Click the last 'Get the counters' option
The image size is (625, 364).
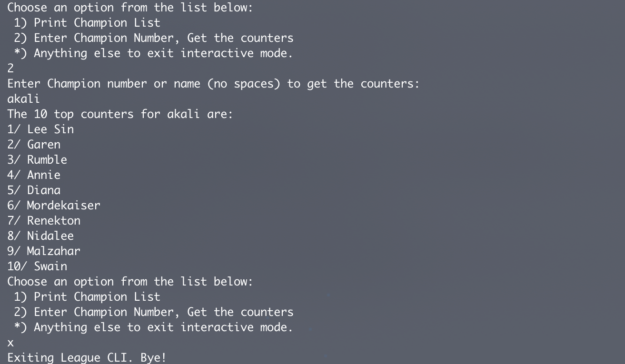[x=240, y=312]
